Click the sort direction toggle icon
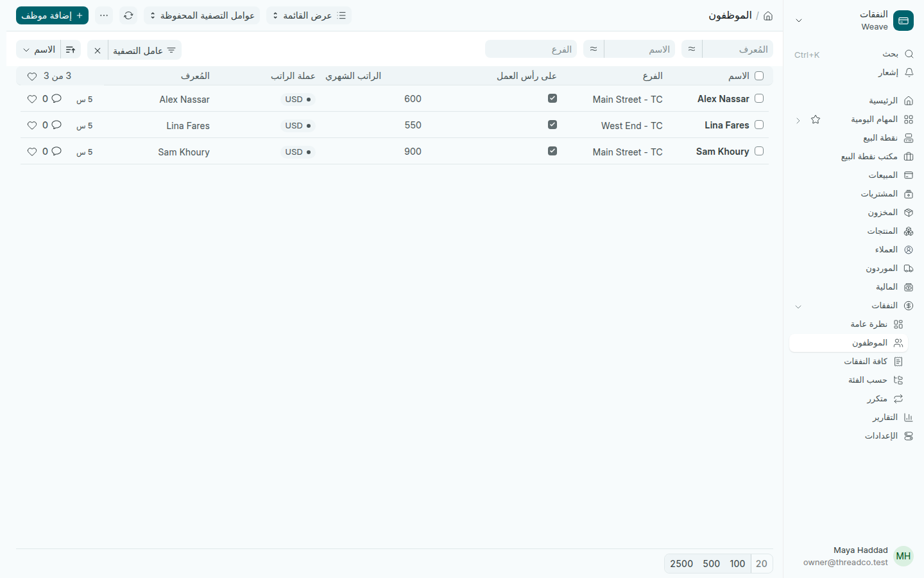The height and width of the screenshot is (578, 924). [71, 50]
